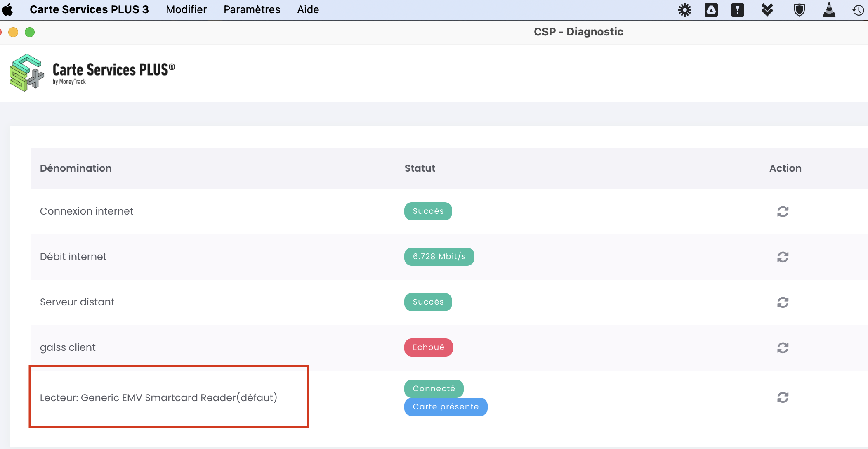Open the shield menu bar icon

point(799,9)
